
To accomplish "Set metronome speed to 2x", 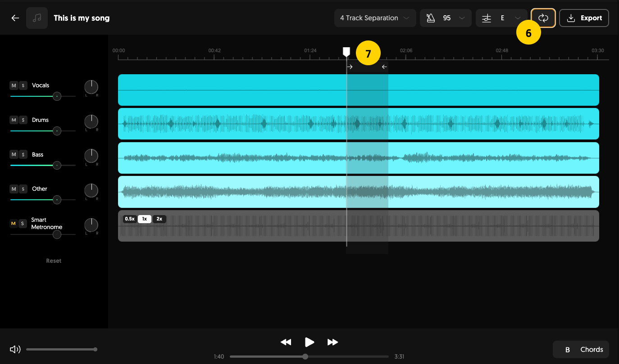I will coord(159,219).
